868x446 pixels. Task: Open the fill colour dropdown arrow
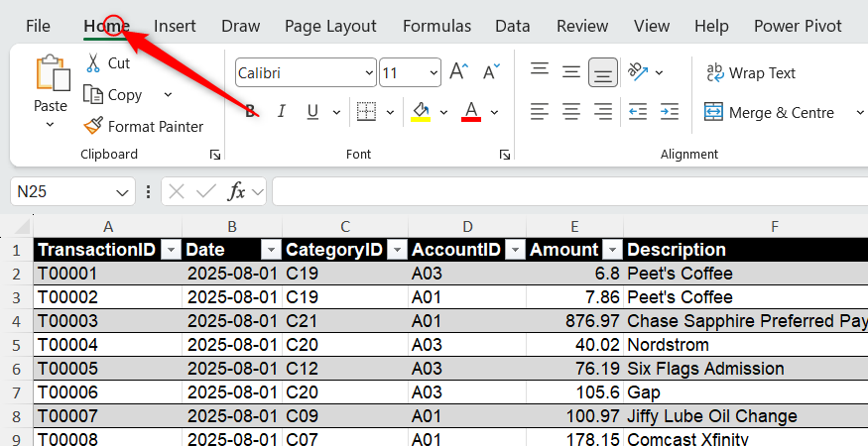coord(443,112)
